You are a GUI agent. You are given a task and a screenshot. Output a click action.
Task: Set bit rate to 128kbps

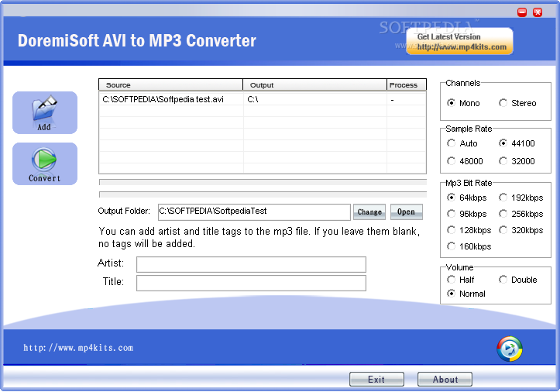pyautogui.click(x=469, y=230)
